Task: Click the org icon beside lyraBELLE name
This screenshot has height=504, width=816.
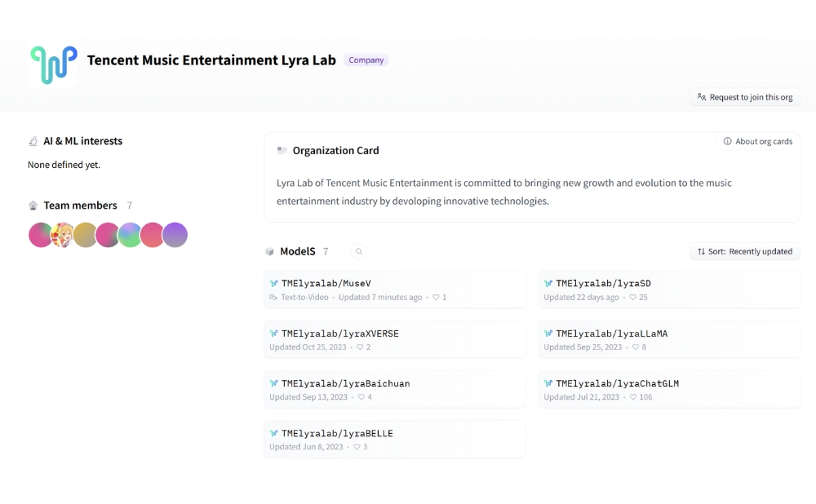Action: pos(273,433)
